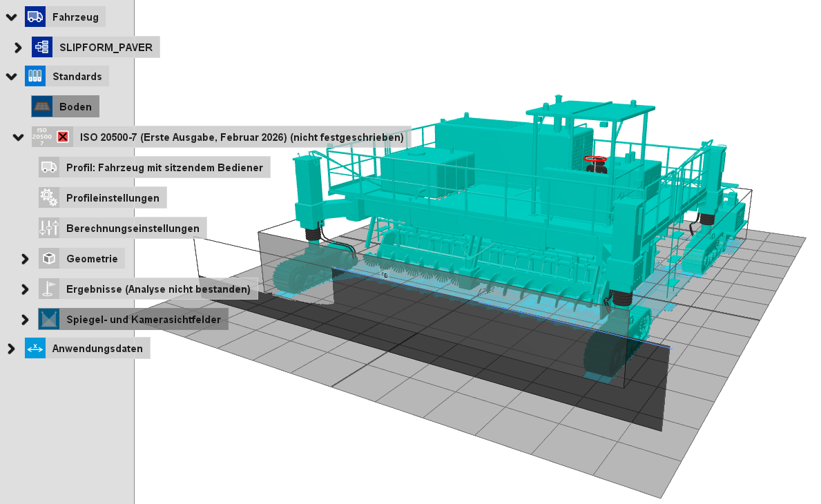821x504 pixels.
Task: Click the Geometrie cube icon
Action: pos(49,258)
